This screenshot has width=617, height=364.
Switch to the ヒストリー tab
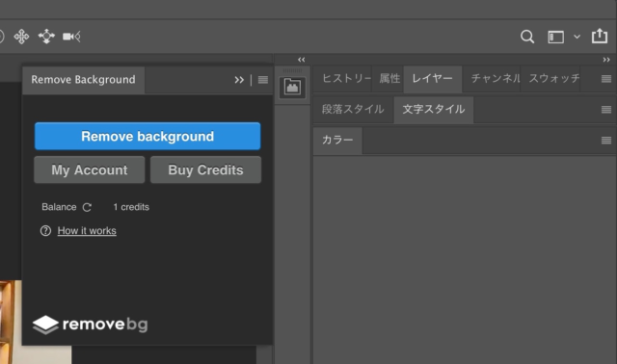[x=346, y=79]
